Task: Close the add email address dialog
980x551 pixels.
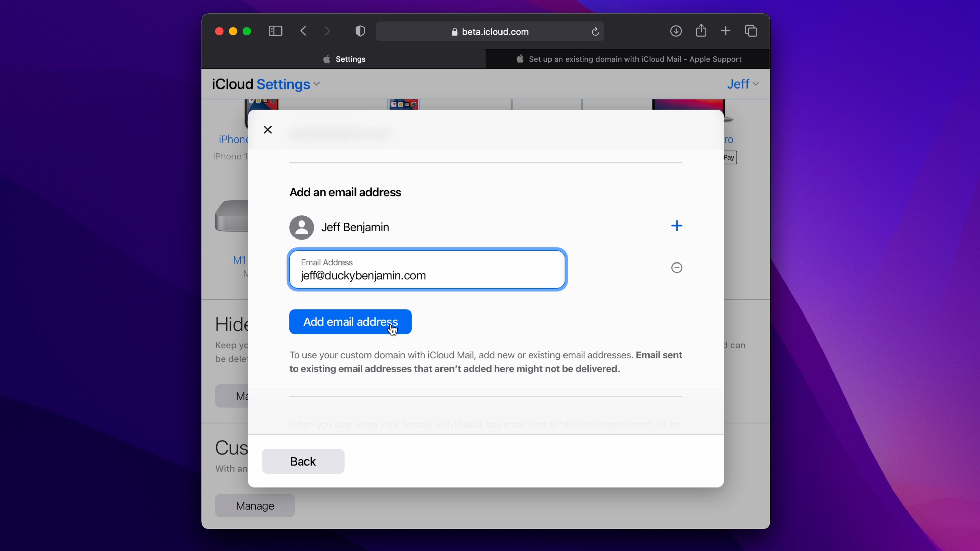Action: [x=267, y=129]
